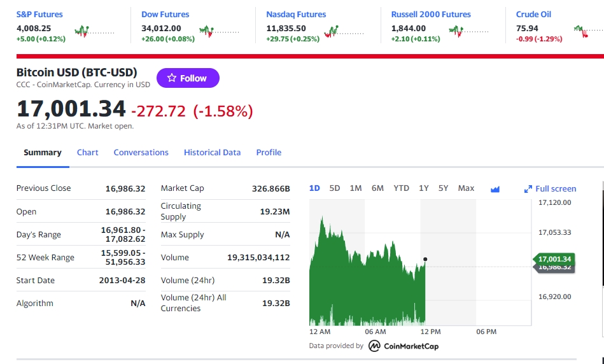Open the Chart tab

tap(87, 153)
